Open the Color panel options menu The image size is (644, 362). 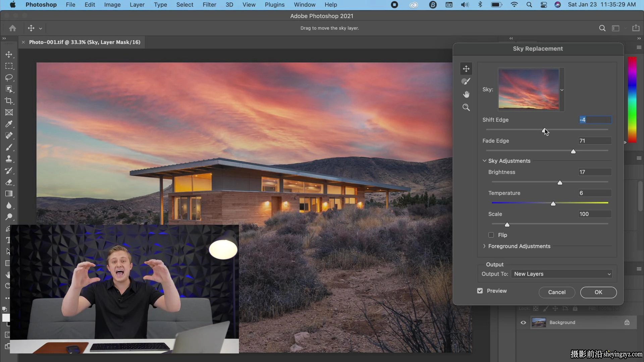(639, 48)
